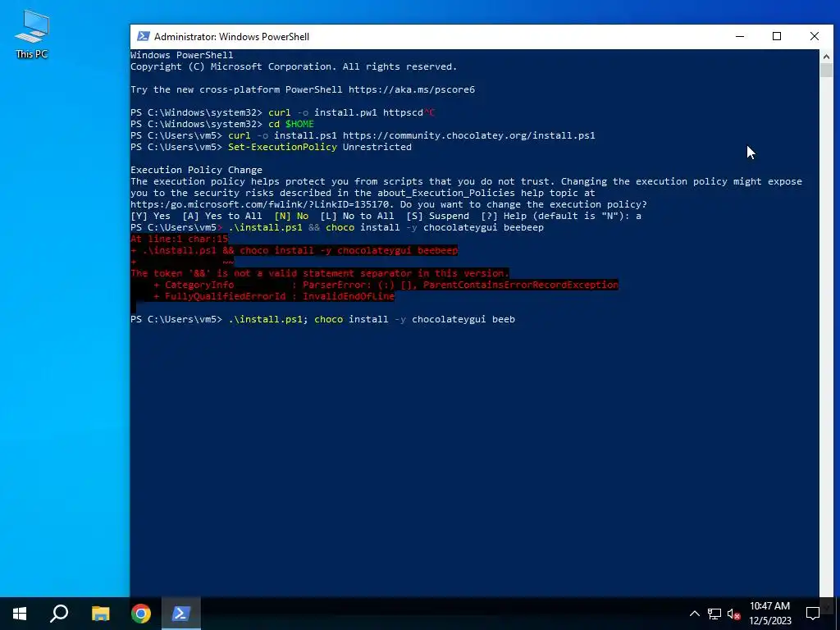Click the go.microsoft.com fwlink URL text

262,204
